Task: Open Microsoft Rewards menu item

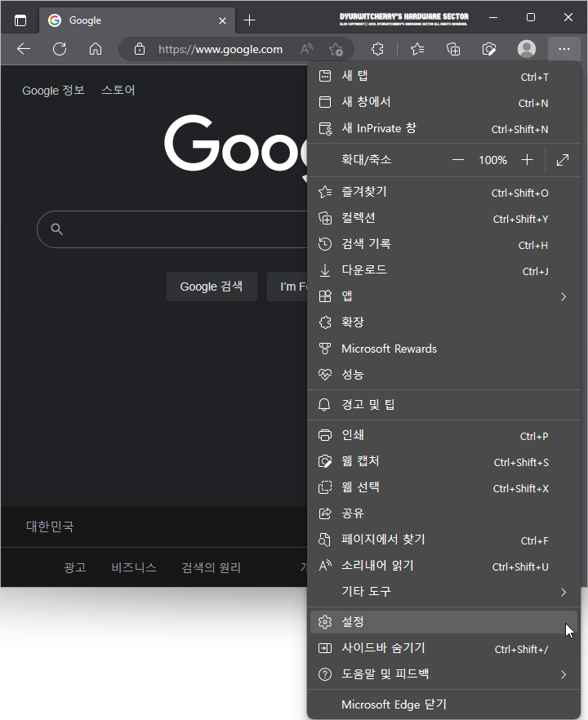Action: click(x=443, y=349)
